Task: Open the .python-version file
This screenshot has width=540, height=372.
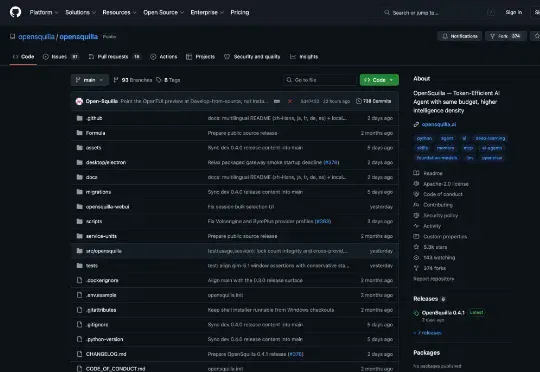Action: [x=104, y=340]
